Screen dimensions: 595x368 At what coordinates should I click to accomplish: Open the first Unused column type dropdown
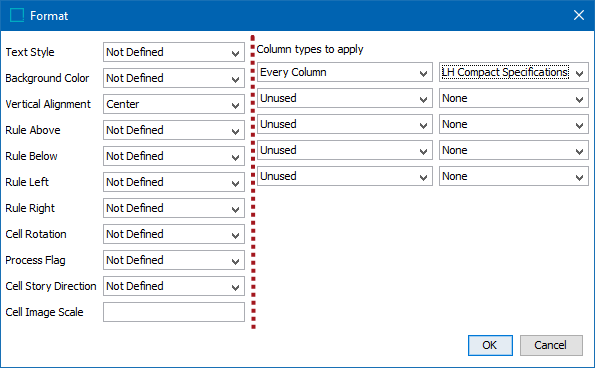345,98
